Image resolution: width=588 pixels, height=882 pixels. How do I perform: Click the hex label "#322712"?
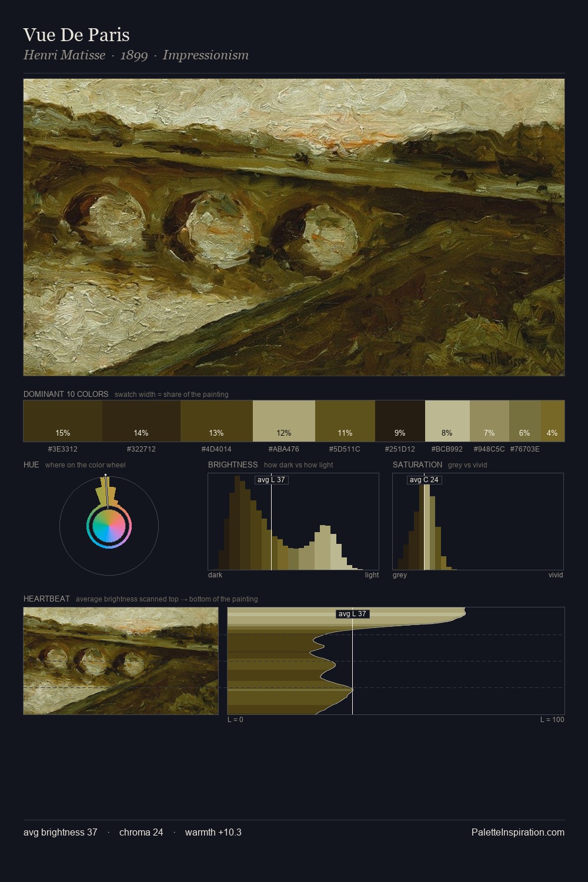(141, 449)
